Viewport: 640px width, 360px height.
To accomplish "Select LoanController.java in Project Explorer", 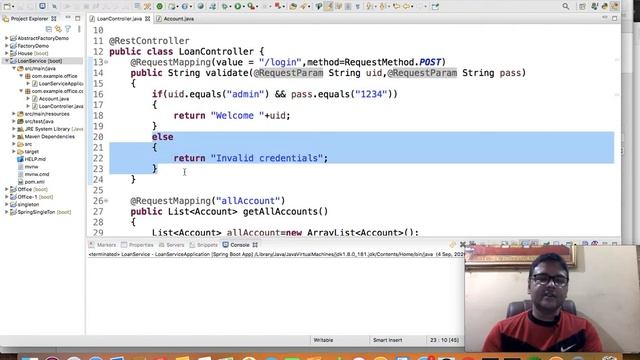I will pyautogui.click(x=61, y=106).
